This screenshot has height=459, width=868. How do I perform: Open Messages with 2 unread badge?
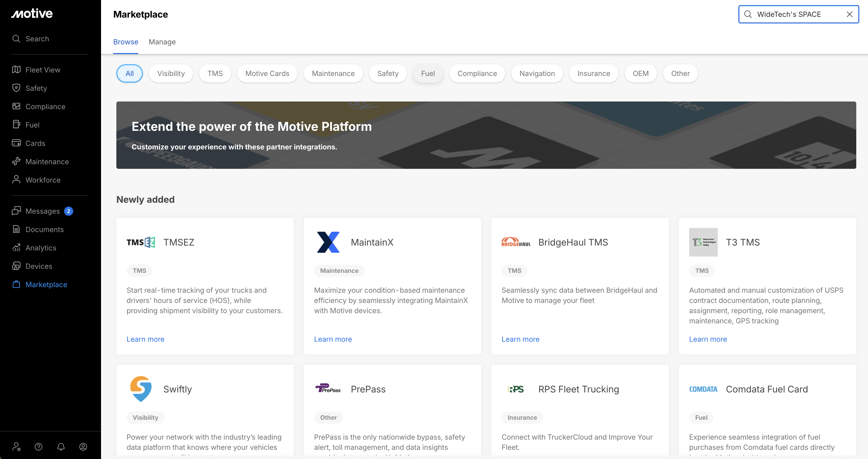point(43,211)
